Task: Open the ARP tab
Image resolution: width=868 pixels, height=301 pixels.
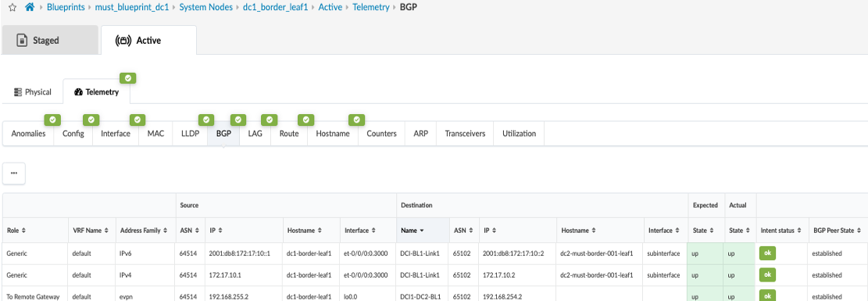Action: 420,134
